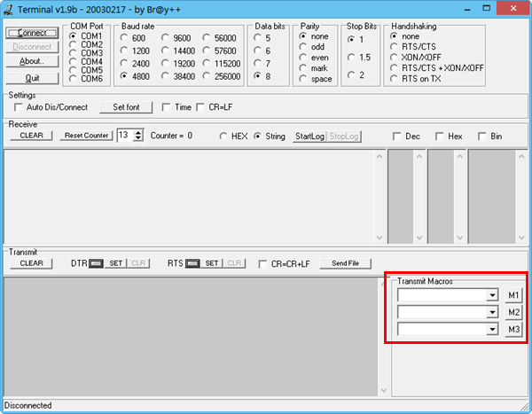Screen dimensions: 532x414
Task: Open Send File dialog
Action: point(346,263)
